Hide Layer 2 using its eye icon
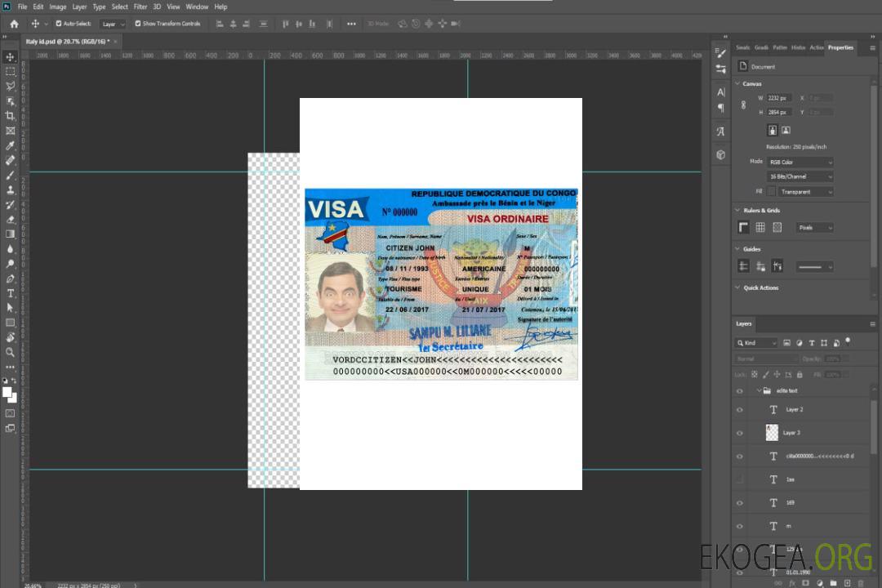 coord(740,410)
